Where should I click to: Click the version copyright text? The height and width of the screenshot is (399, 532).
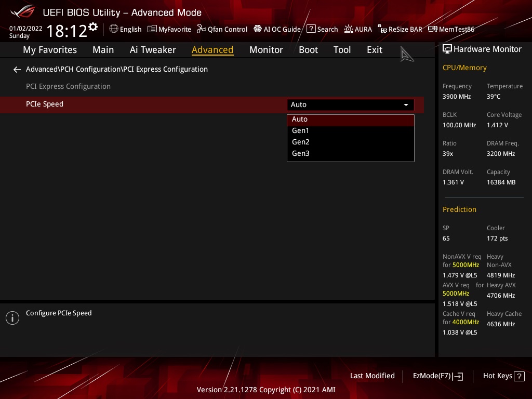[x=266, y=390]
